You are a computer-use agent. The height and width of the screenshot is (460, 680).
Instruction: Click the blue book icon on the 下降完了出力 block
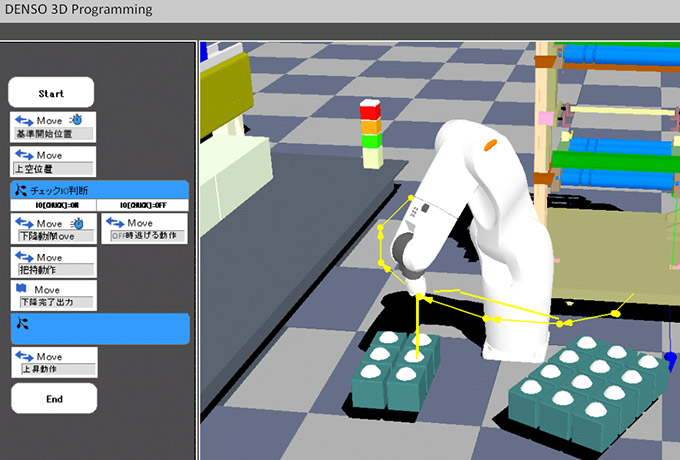tap(23, 289)
